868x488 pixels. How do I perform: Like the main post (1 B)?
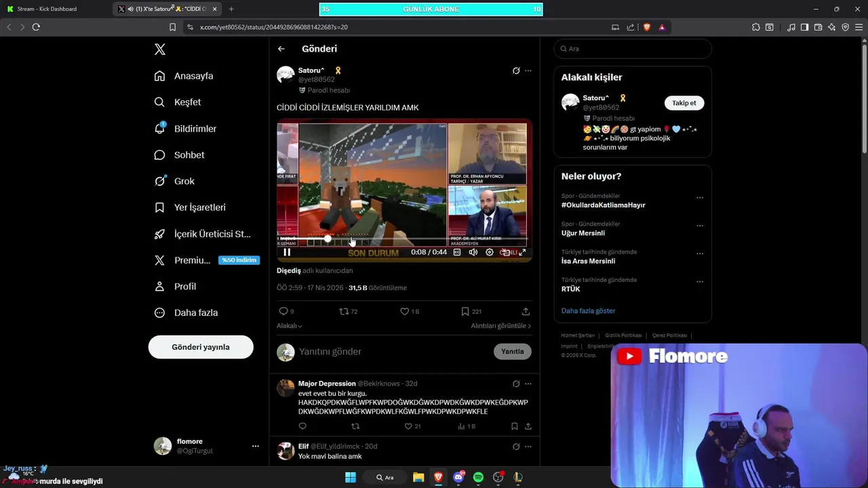click(x=410, y=311)
